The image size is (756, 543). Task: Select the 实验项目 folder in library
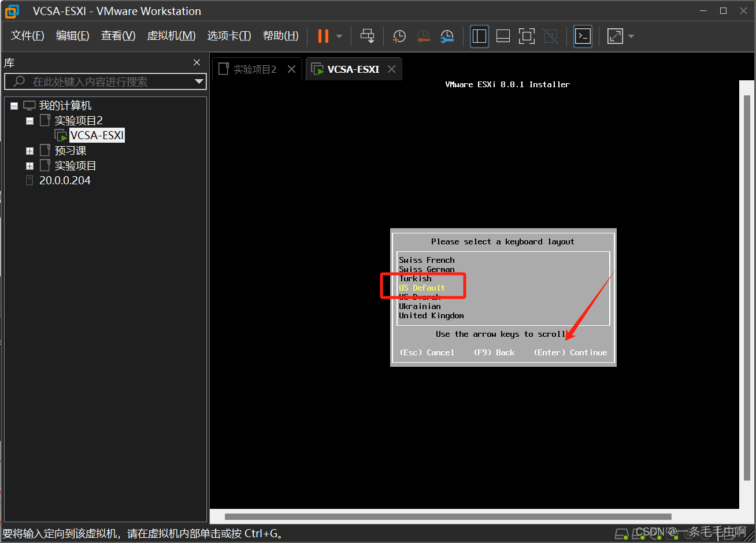coord(76,166)
